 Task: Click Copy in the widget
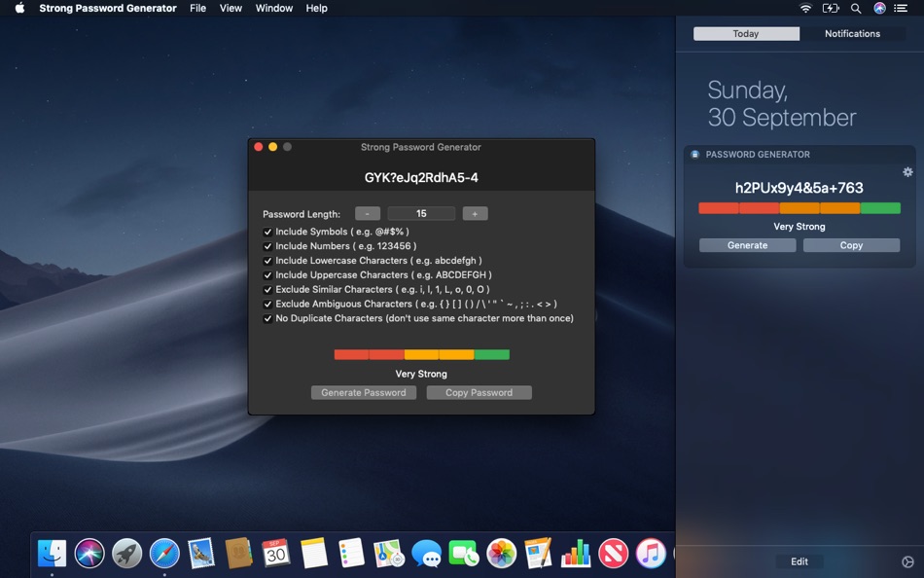pos(851,245)
